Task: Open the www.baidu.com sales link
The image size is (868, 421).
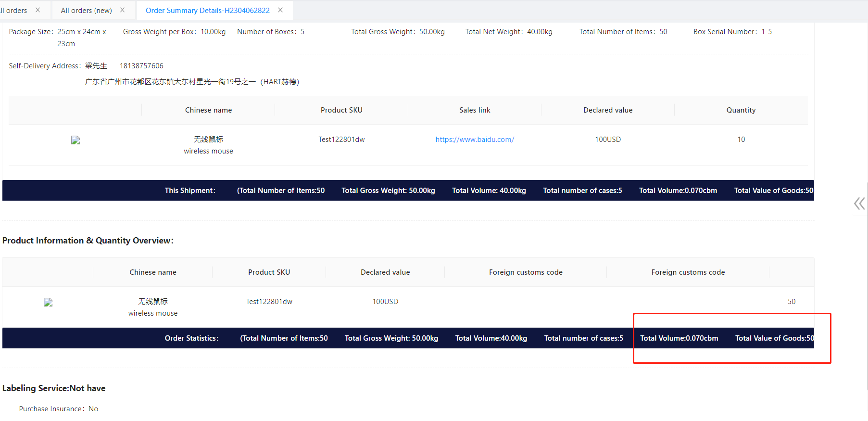Action: point(475,140)
